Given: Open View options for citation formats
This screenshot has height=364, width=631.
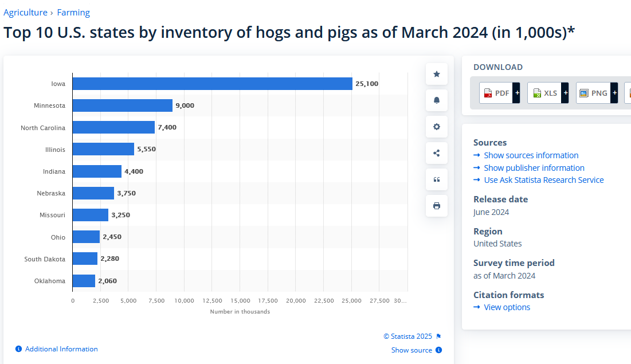Looking at the screenshot, I should [507, 307].
